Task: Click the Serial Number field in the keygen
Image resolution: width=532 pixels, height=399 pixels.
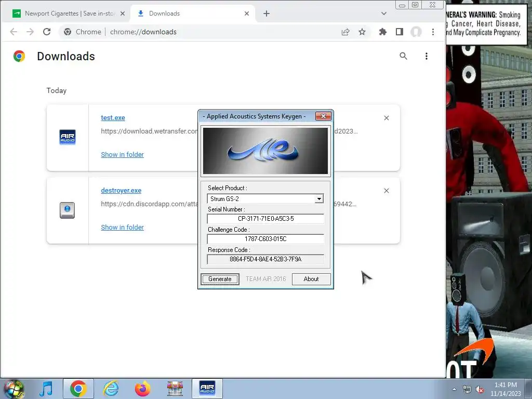Action: tap(265, 219)
